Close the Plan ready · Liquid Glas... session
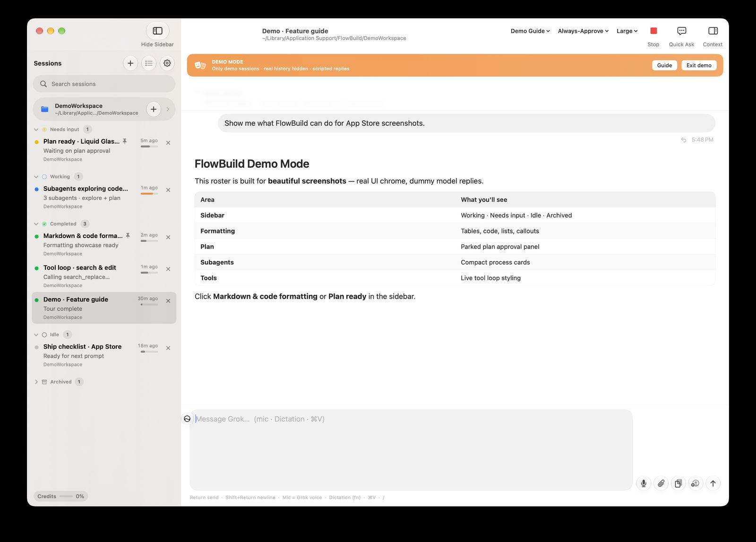 (168, 143)
